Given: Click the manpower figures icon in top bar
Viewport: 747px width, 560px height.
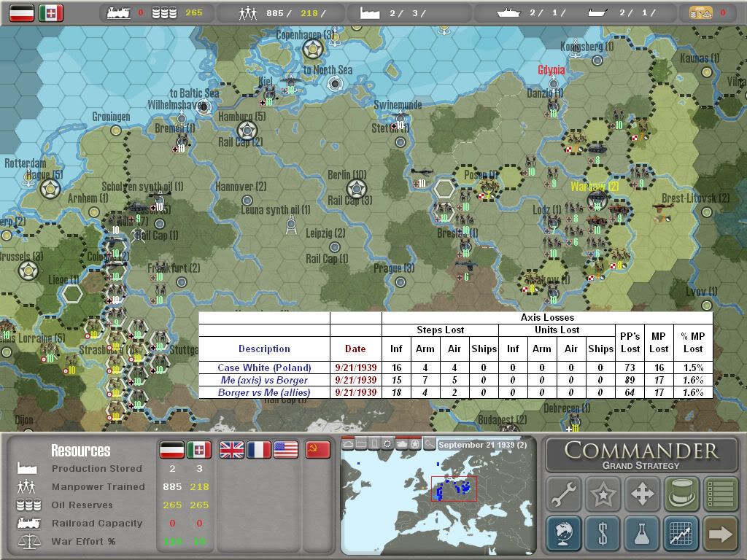Looking at the screenshot, I should 248,13.
